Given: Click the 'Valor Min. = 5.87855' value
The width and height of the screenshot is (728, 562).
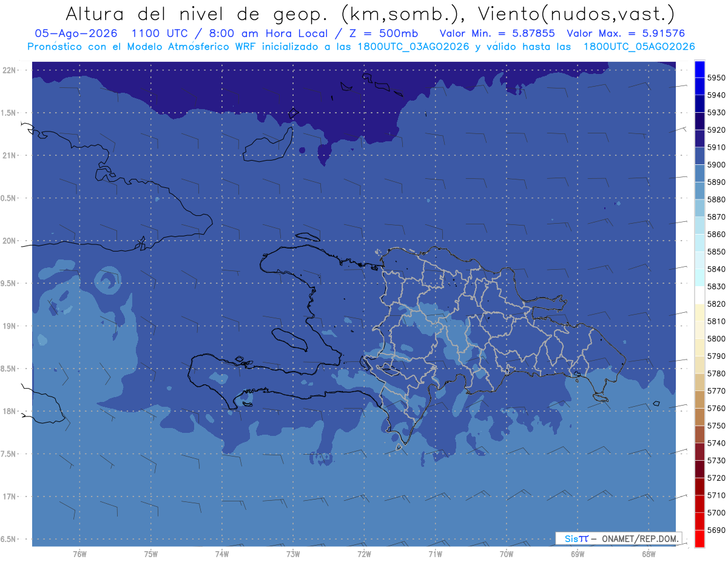Looking at the screenshot, I should coord(497,33).
